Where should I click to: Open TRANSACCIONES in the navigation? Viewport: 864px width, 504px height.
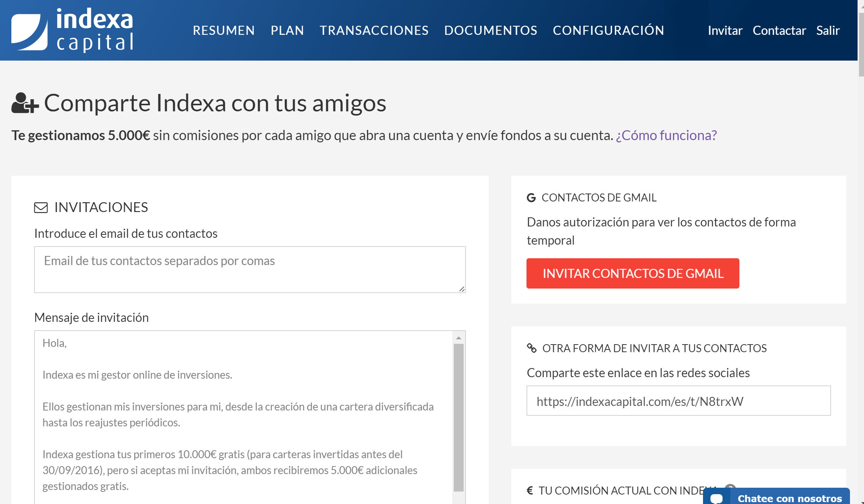(374, 30)
